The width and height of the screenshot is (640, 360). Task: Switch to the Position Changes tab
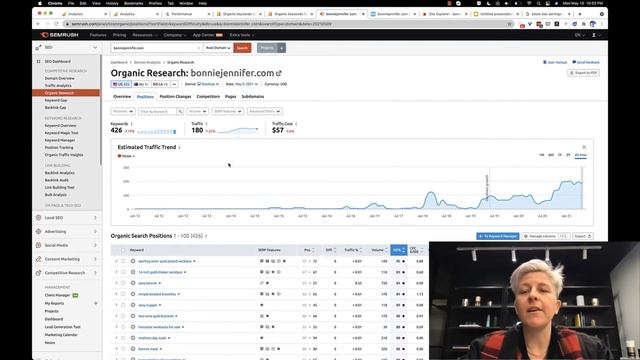[x=175, y=97]
